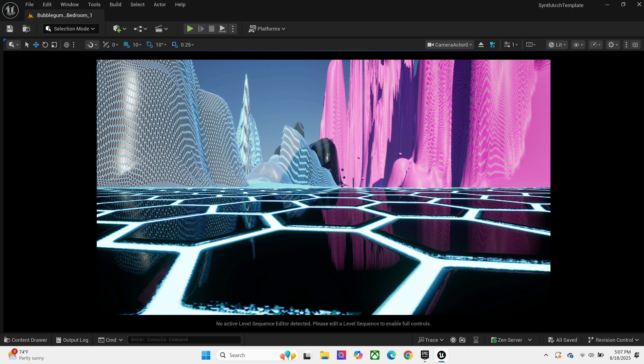Image resolution: width=644 pixels, height=364 pixels.
Task: Expand the Platforms dropdown
Action: (267, 29)
